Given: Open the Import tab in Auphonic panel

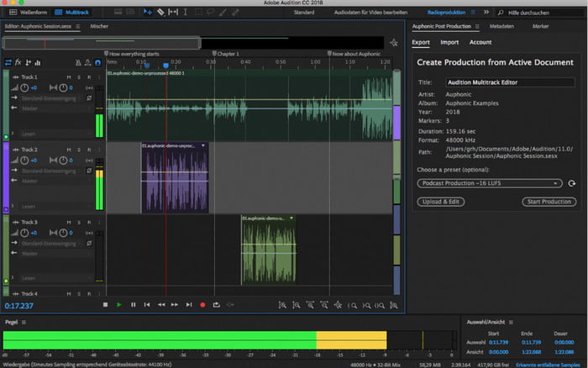Looking at the screenshot, I should 449,42.
